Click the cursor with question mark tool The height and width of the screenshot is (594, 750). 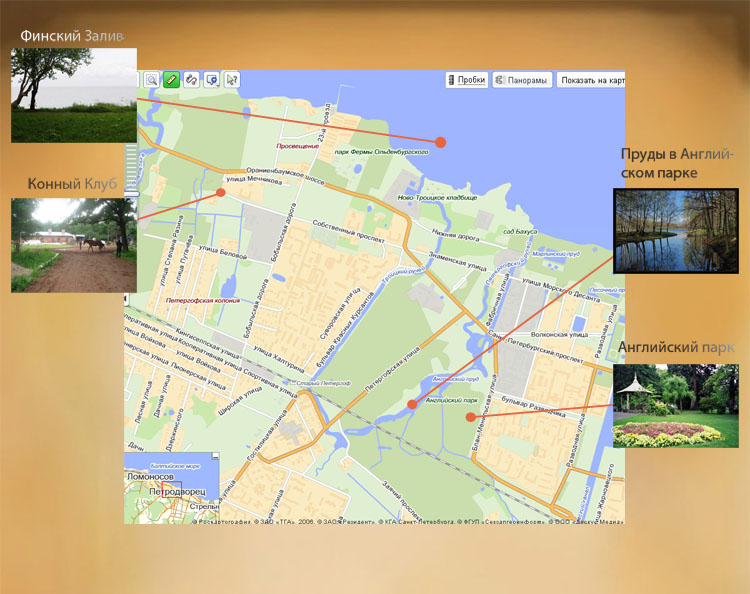[x=232, y=79]
